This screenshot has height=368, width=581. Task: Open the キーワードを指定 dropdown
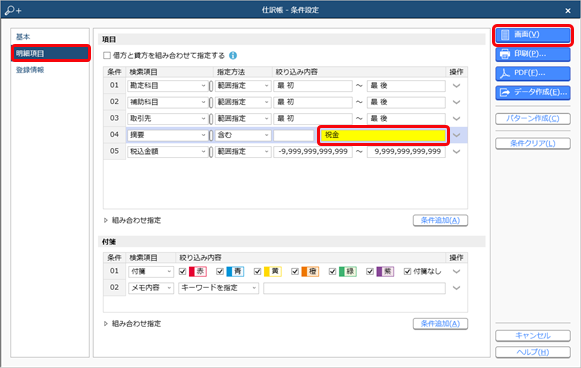click(x=218, y=288)
